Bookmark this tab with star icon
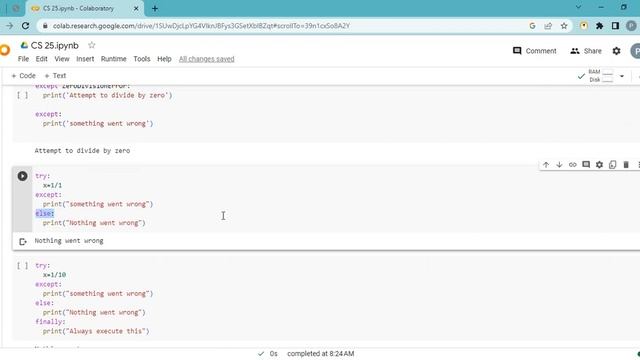Image resolution: width=640 pixels, height=360 pixels. (564, 26)
